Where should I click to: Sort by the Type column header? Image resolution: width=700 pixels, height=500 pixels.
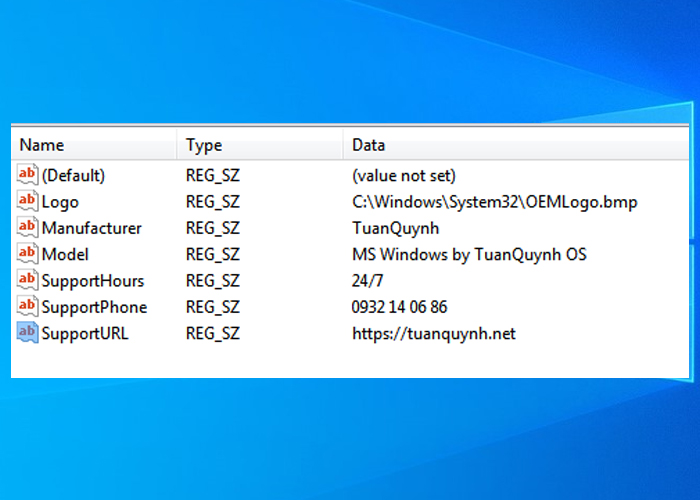click(260, 145)
